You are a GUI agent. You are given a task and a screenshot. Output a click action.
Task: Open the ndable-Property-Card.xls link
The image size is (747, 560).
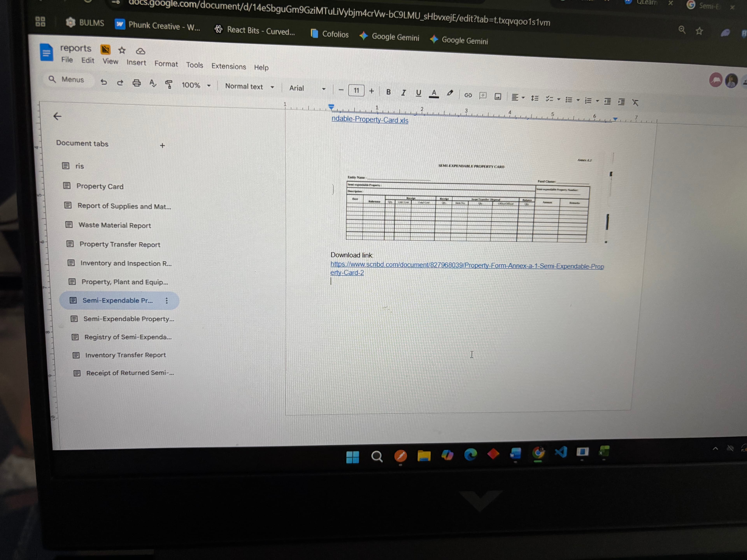tap(370, 120)
